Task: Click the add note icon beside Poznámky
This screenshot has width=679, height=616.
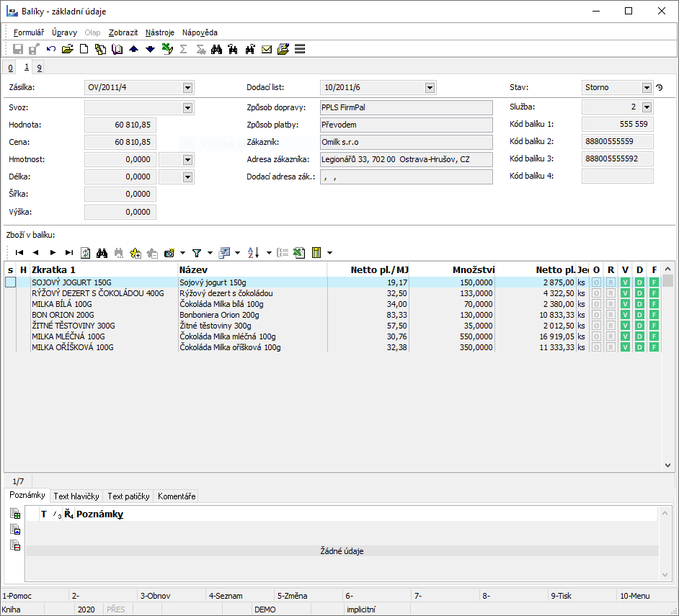Action: [x=15, y=514]
